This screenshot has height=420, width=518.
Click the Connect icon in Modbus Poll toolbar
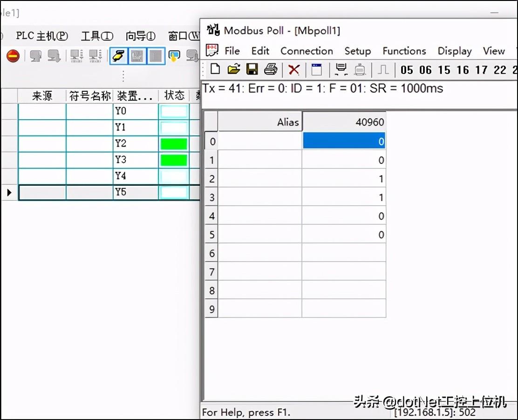point(341,69)
